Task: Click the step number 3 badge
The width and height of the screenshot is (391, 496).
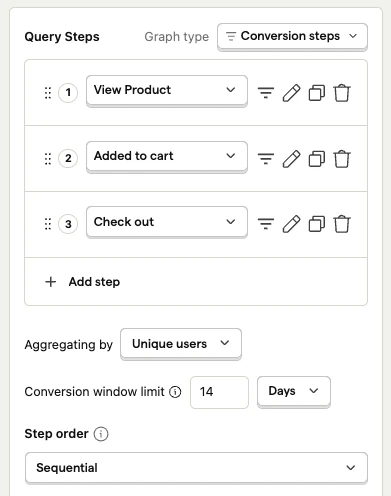Action: coord(68,224)
